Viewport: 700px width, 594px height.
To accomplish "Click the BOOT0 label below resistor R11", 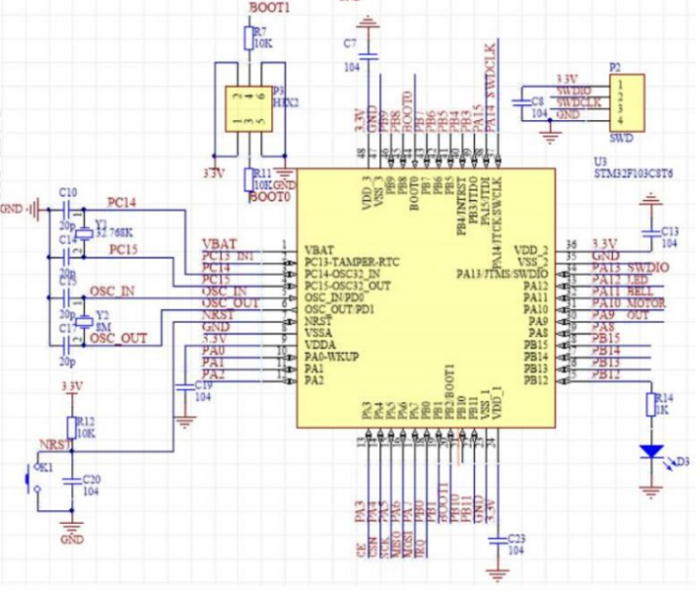I will tap(270, 197).
